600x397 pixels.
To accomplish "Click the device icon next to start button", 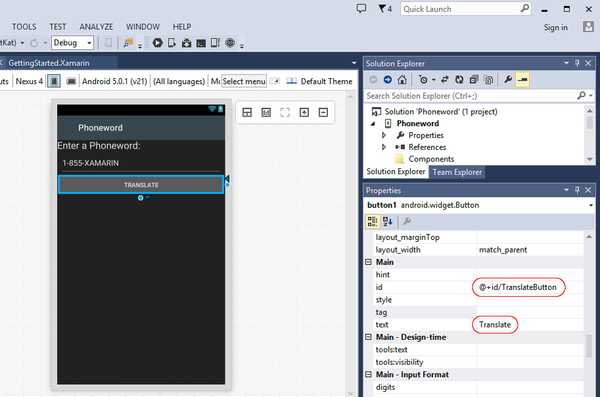I will [x=172, y=43].
